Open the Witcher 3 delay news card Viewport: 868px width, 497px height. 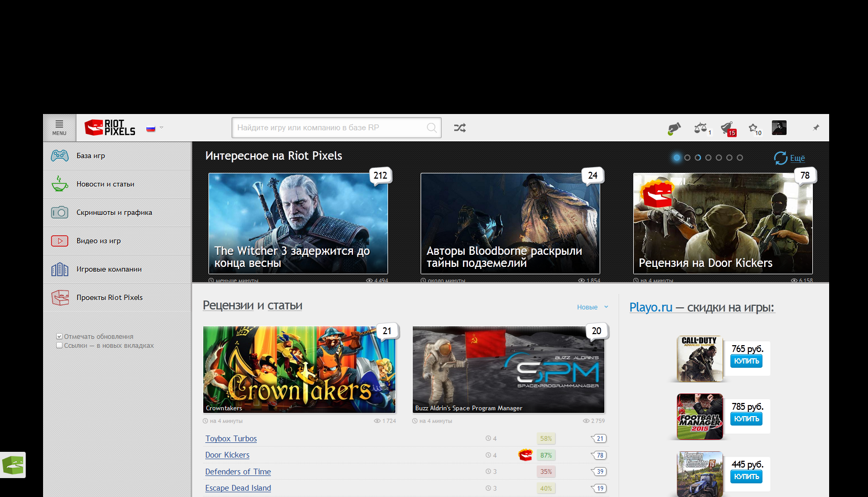[x=298, y=223]
